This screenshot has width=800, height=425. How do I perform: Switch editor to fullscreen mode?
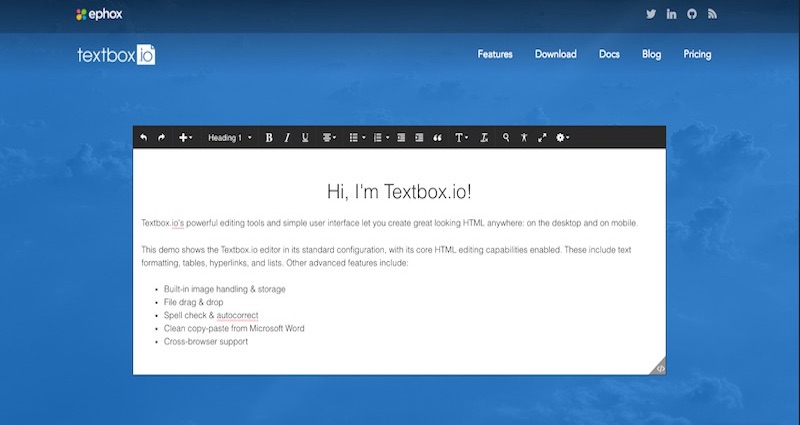coord(542,138)
